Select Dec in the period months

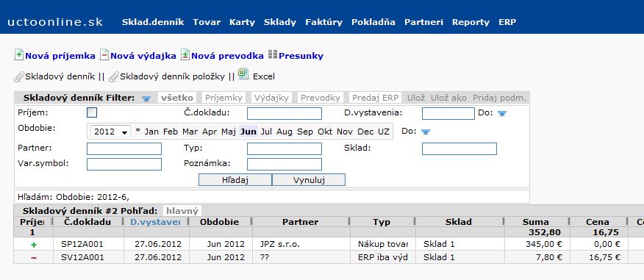click(x=365, y=132)
